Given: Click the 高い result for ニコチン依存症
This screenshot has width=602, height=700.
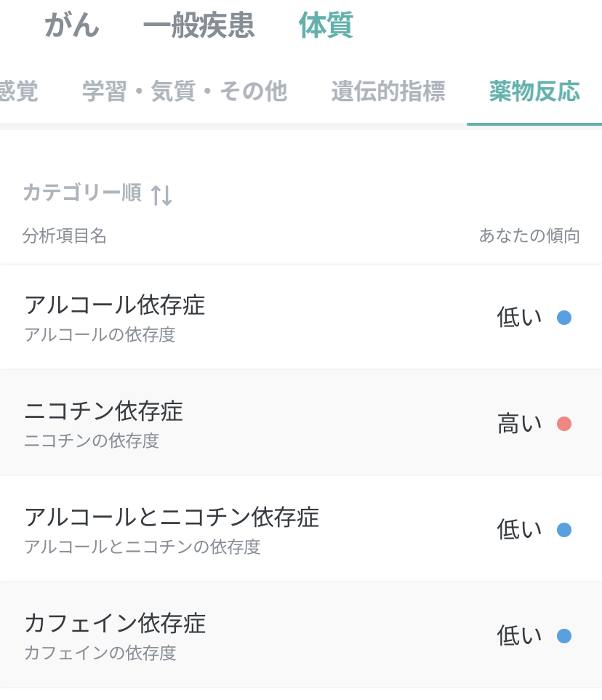Looking at the screenshot, I should (x=520, y=423).
